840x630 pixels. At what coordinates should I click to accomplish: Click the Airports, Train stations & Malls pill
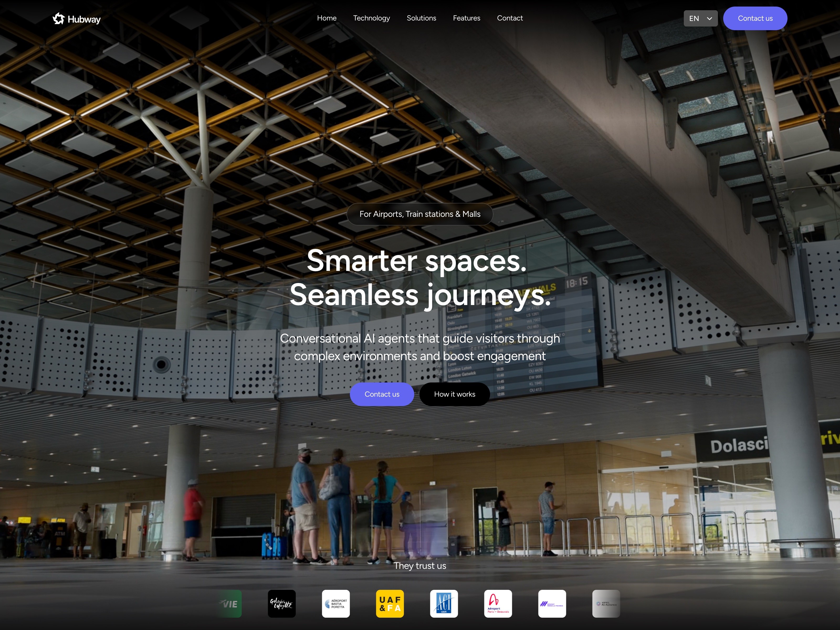pos(420,214)
